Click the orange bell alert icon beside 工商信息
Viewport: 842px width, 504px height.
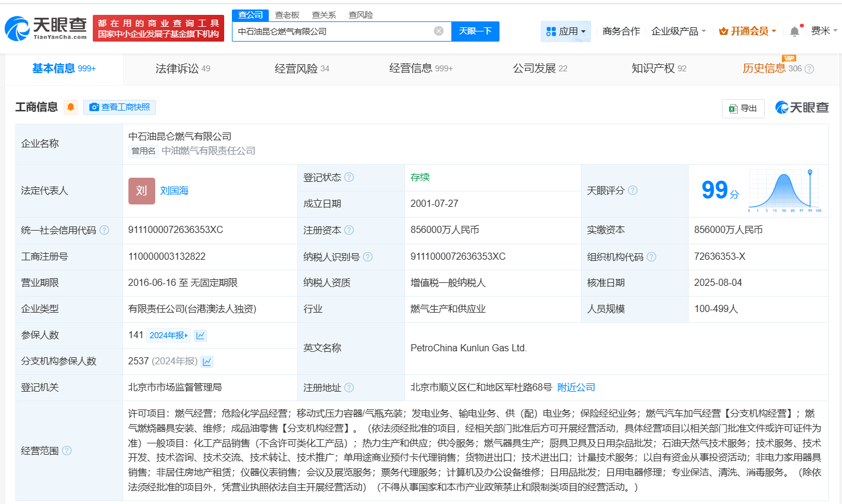click(71, 107)
